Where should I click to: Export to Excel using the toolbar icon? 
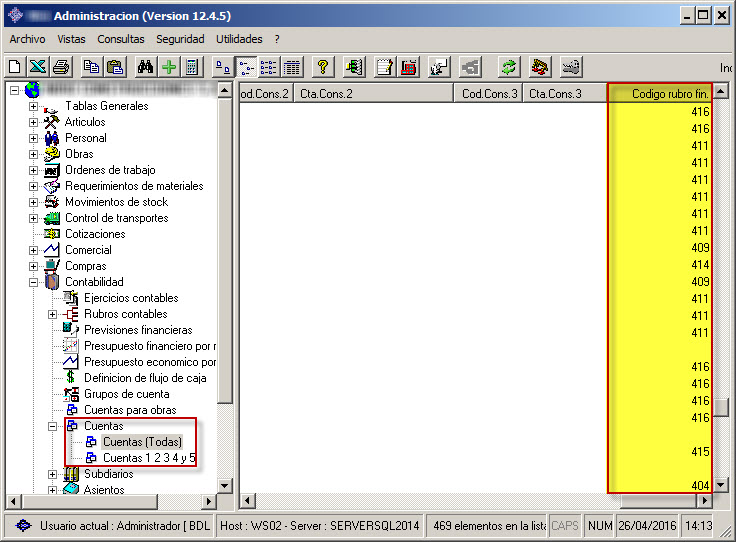click(37, 67)
